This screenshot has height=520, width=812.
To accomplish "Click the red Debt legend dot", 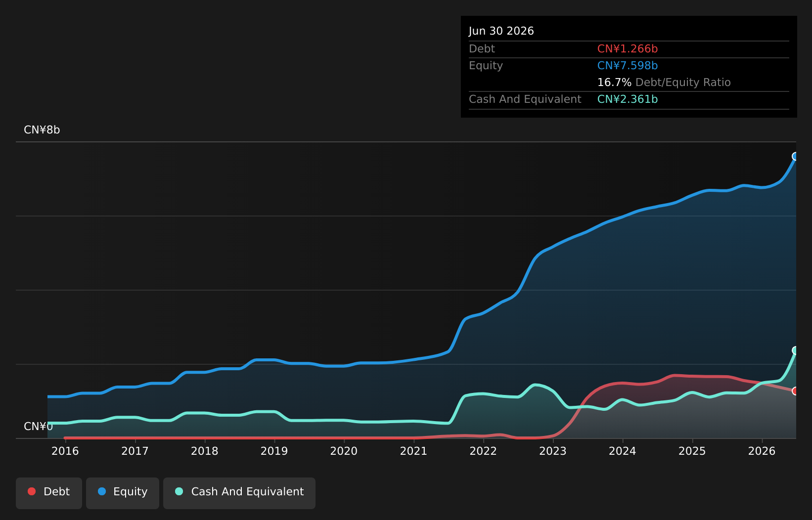I will (32, 491).
